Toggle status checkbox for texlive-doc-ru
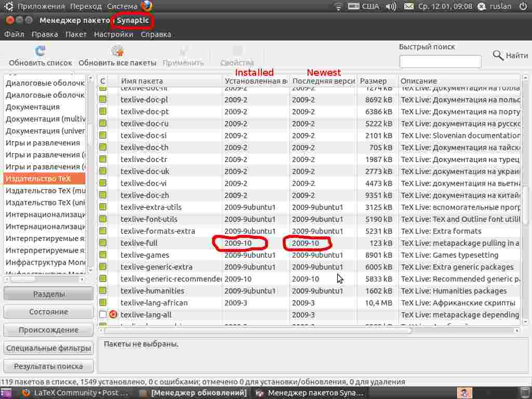 (x=103, y=123)
